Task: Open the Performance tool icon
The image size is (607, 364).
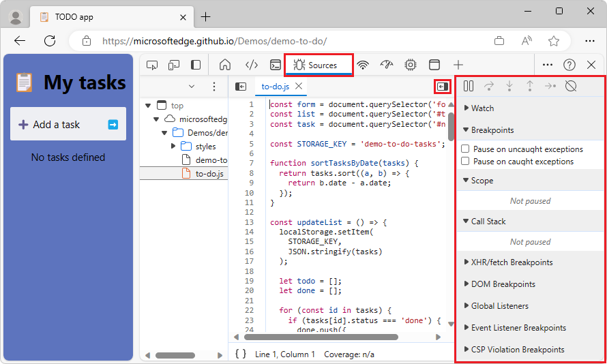Action: click(387, 65)
